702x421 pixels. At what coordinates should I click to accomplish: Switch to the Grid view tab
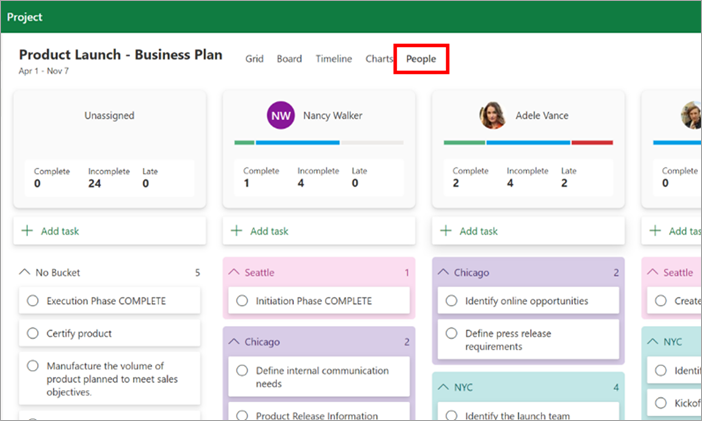(x=255, y=59)
